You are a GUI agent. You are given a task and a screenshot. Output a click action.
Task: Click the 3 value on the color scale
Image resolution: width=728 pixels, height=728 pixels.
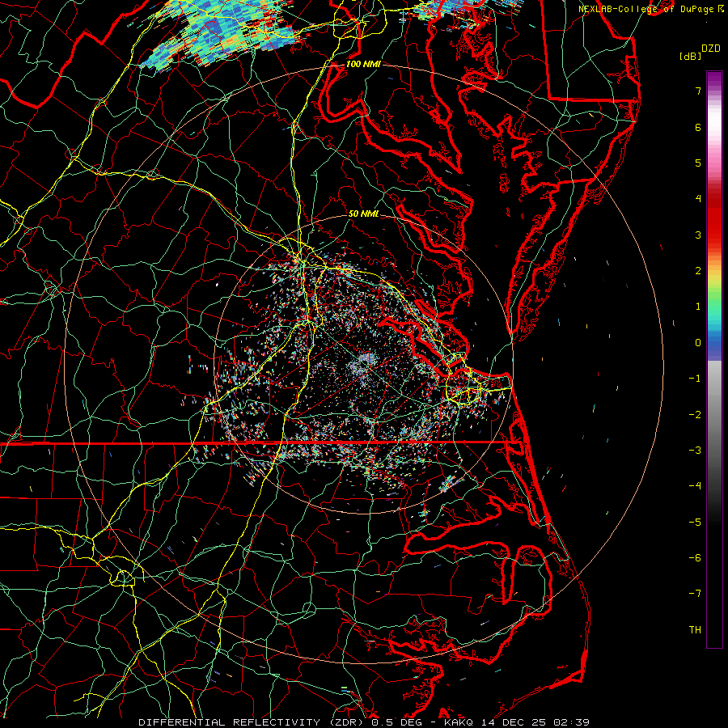pos(698,235)
